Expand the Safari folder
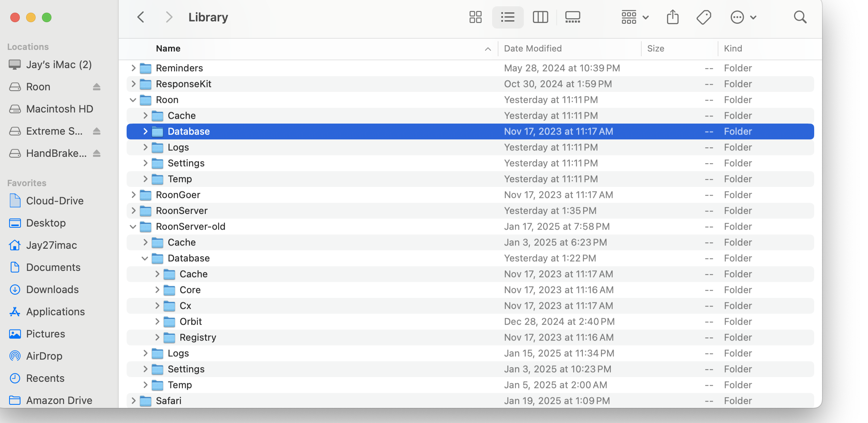 point(133,401)
